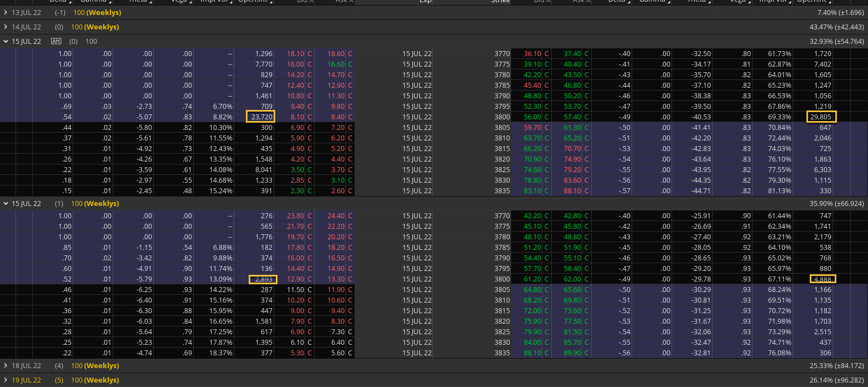
Task: Collapse the 15 JUL 22 AM-settled expiration
Action: 6,41
